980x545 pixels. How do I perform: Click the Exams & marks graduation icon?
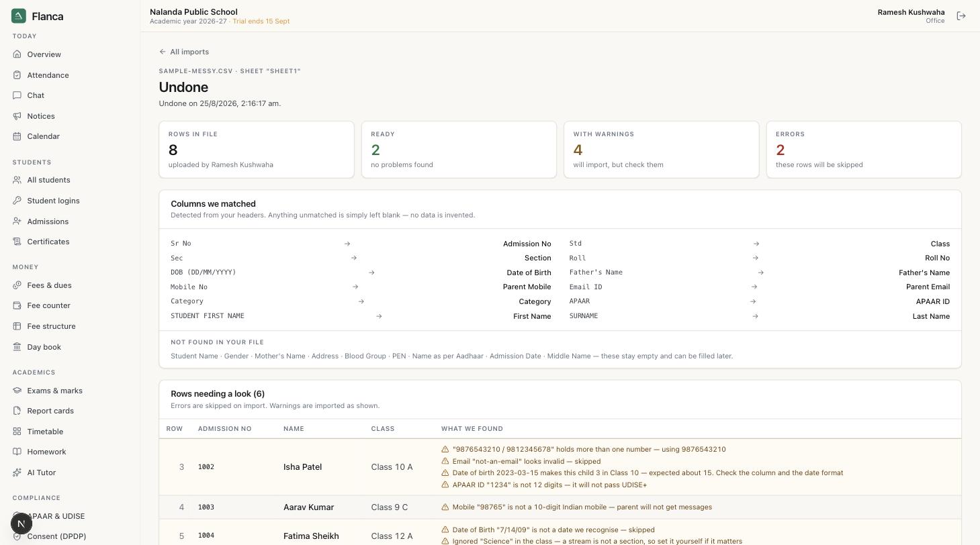click(x=17, y=391)
